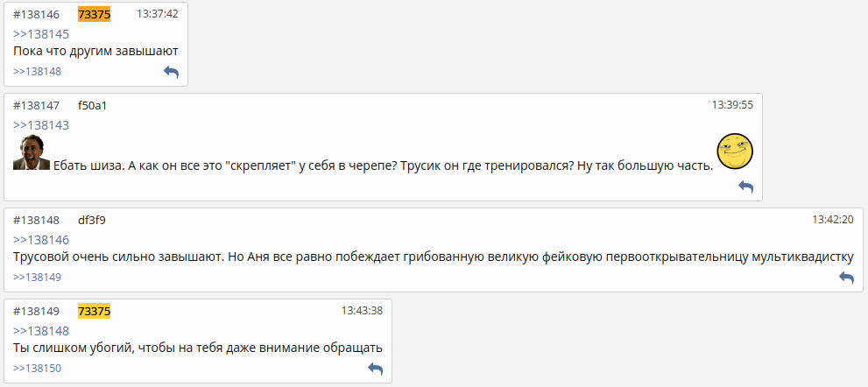Screen dimensions: 868x387
Task: Click orange-highlighted ID 73375 in post #138146
Action: [94, 14]
